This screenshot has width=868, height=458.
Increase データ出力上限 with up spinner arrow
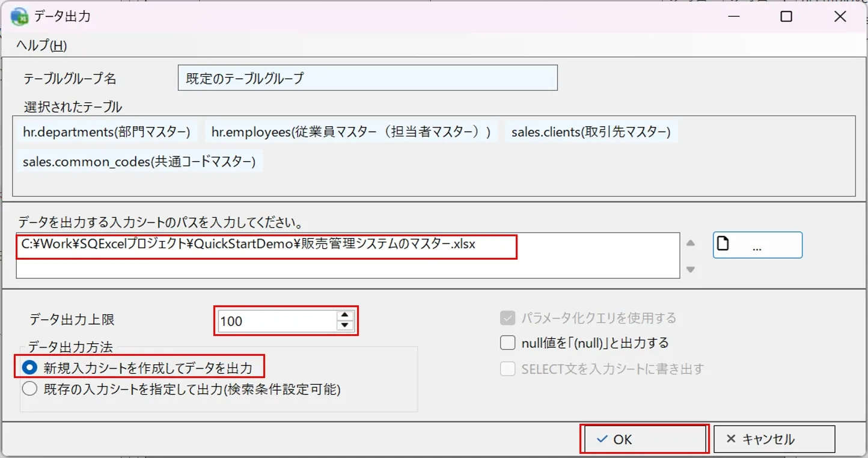click(344, 316)
